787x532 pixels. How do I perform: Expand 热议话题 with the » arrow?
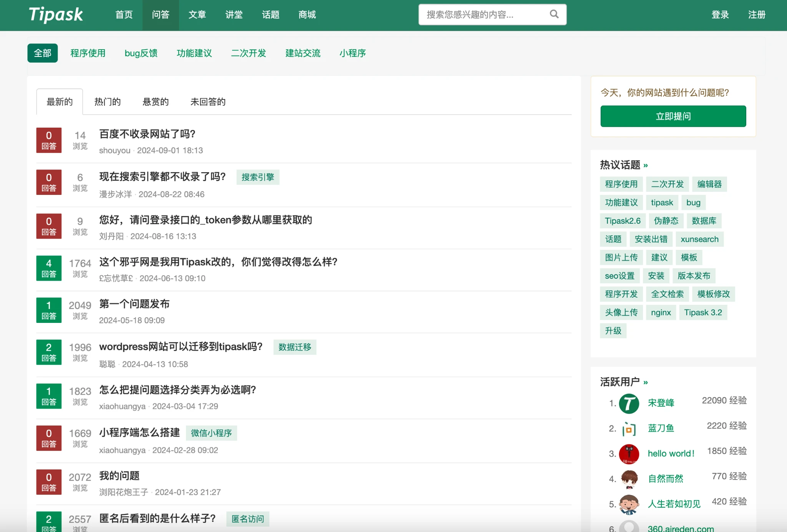(646, 166)
